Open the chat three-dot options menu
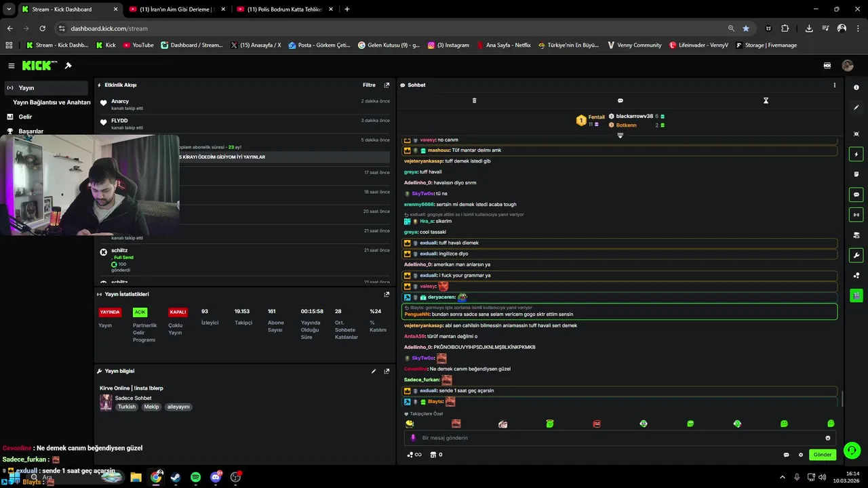The width and height of the screenshot is (868, 488). click(834, 85)
